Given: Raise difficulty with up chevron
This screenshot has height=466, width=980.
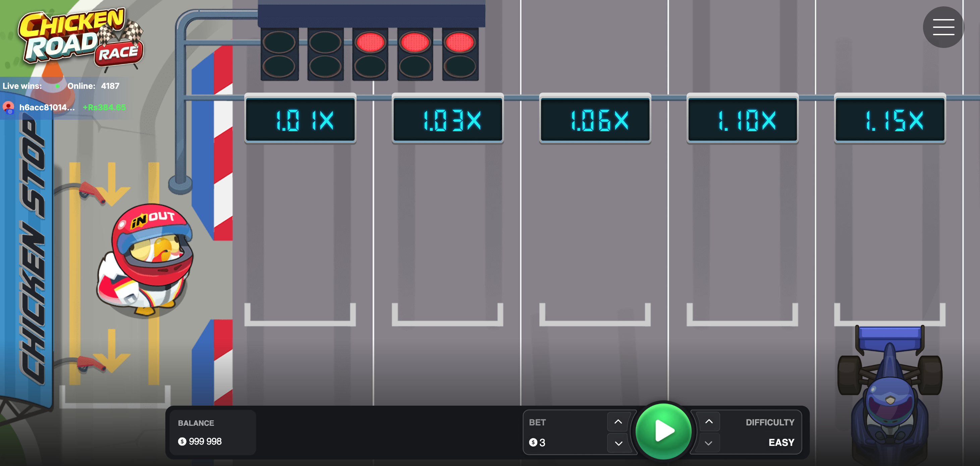Looking at the screenshot, I should pos(709,421).
